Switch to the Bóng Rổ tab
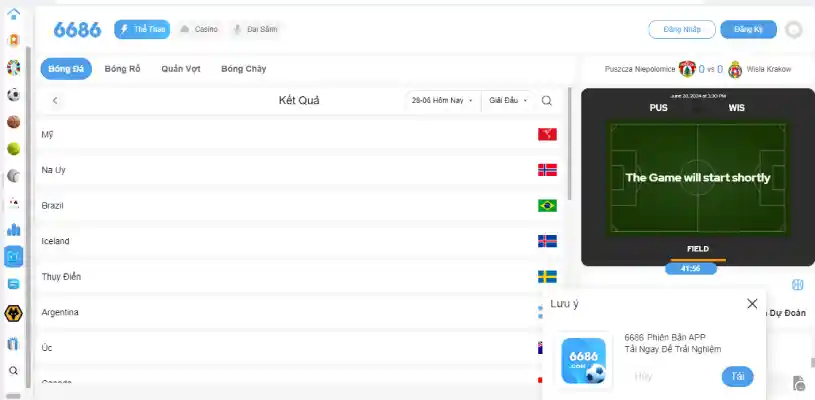This screenshot has width=815, height=400. tap(123, 69)
